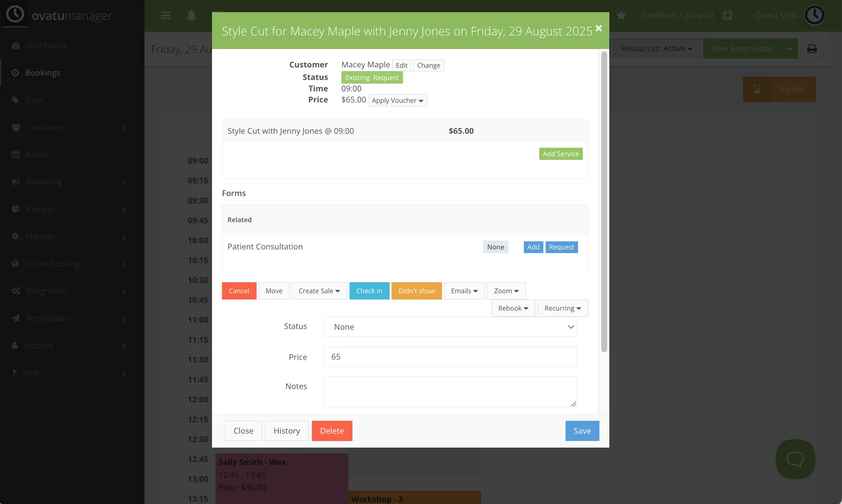Click the Didn't show button

click(x=417, y=291)
